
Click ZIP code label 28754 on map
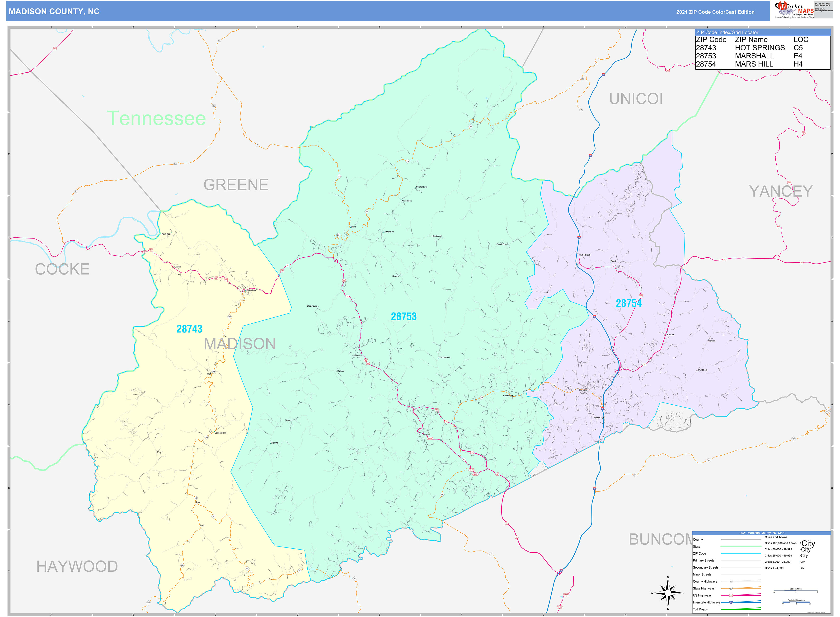629,303
